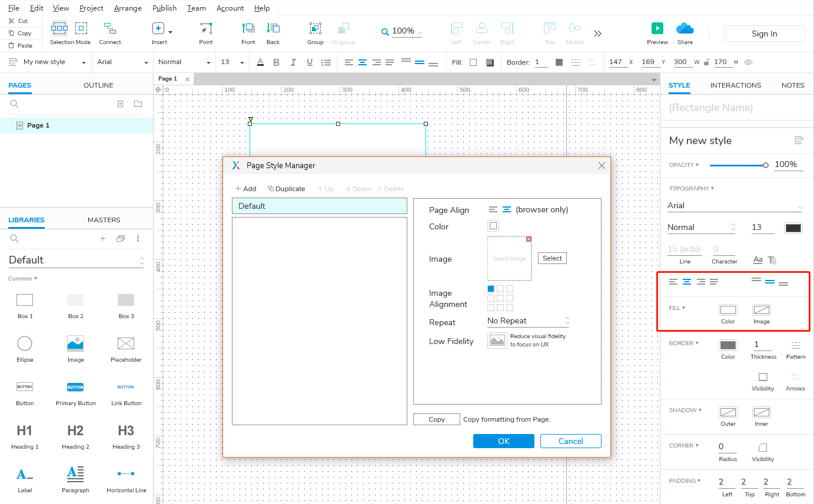Activate Selection Mode tool
814x504 pixels.
click(x=69, y=33)
